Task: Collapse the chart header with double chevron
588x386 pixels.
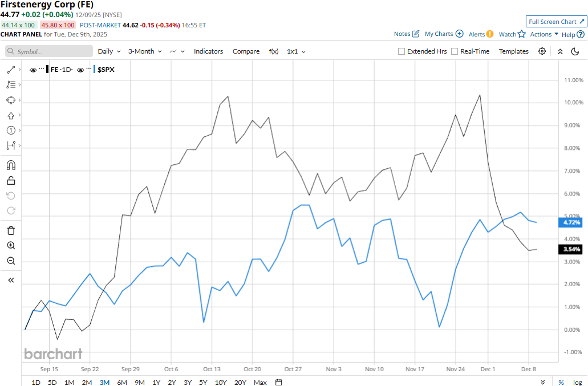Action: [560, 51]
